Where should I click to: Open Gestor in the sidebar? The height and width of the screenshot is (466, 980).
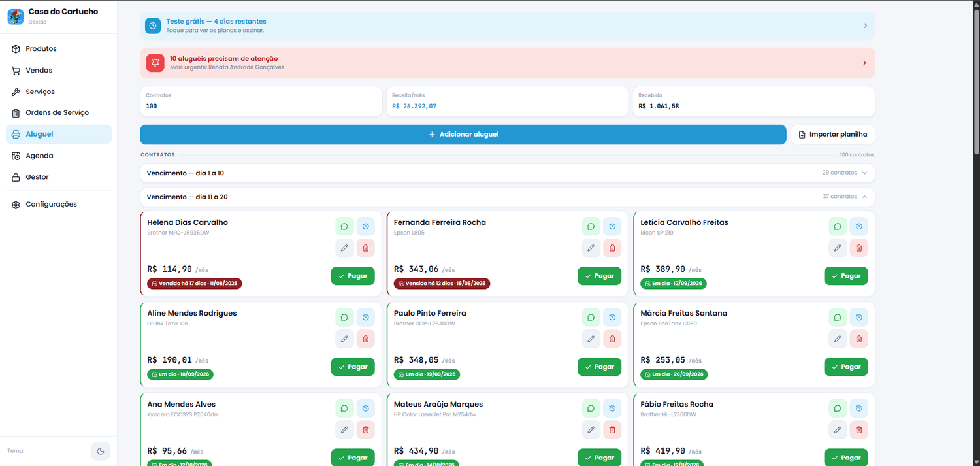coord(59,177)
